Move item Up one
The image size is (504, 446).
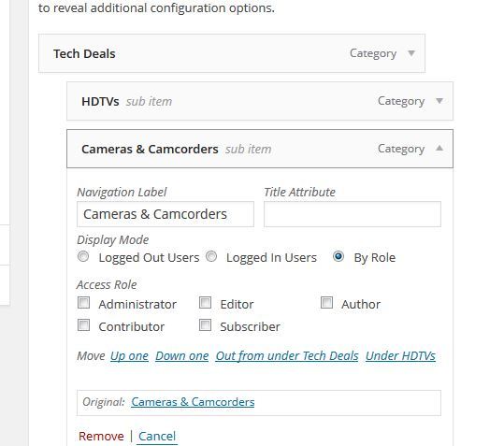click(129, 356)
